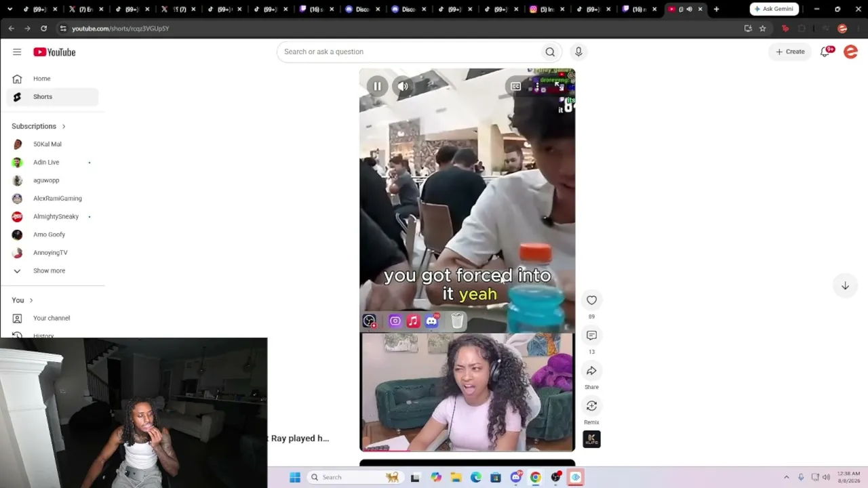Go to Home in the sidebar
This screenshot has height=488, width=868.
click(52, 79)
